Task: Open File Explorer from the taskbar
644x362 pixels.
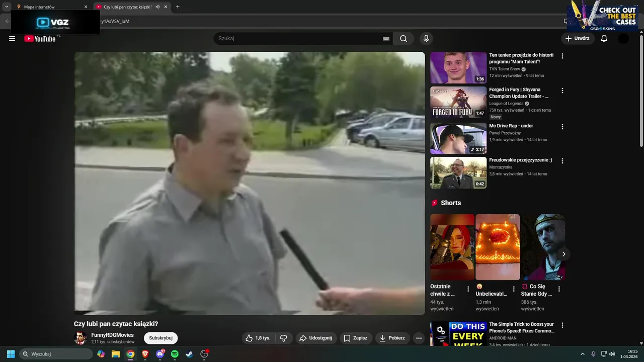Action: pyautogui.click(x=116, y=354)
